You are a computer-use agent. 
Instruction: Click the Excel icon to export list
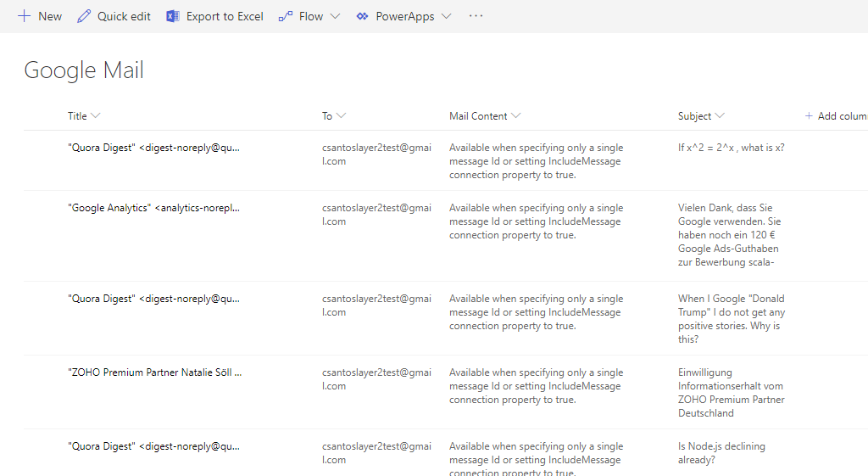tap(173, 16)
